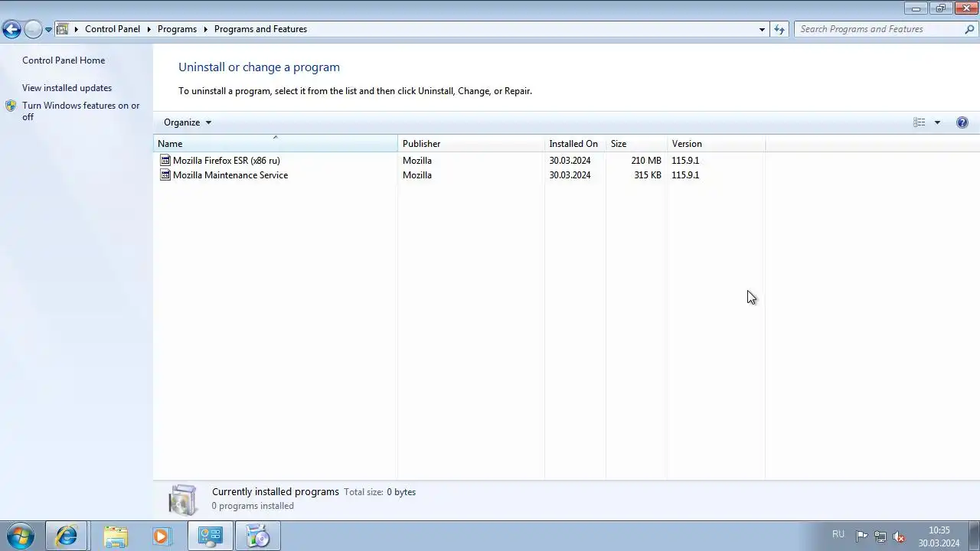Click the search magnifier icon
The width and height of the screenshot is (980, 551).
pos(969,29)
